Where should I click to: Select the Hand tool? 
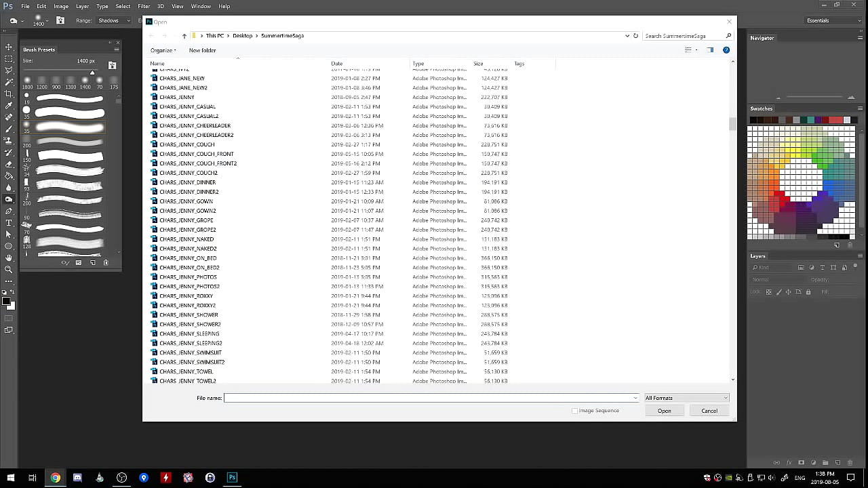tap(9, 258)
